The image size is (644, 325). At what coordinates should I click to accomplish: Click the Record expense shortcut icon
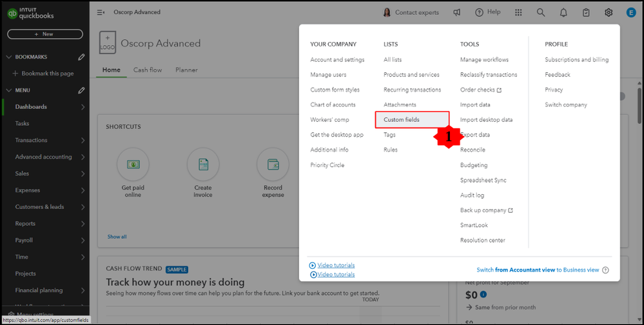tap(273, 164)
